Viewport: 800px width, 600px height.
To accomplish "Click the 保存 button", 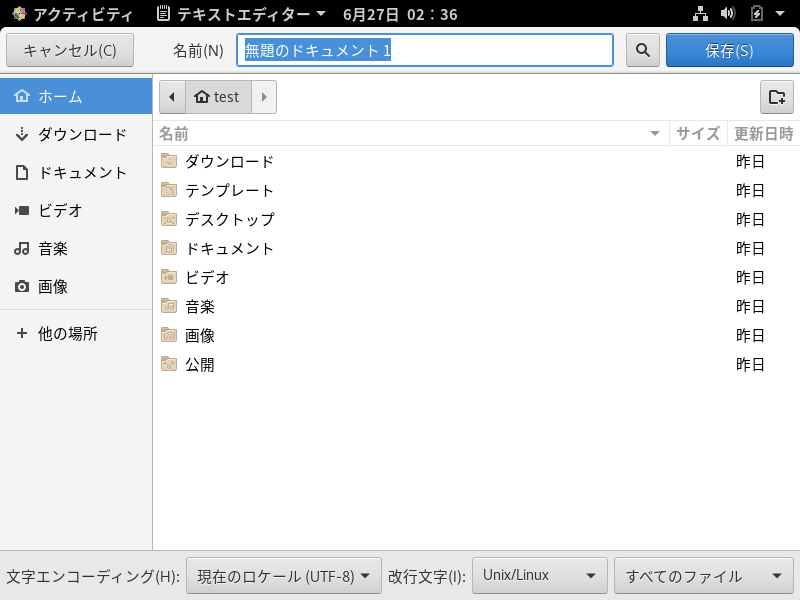I will 729,50.
